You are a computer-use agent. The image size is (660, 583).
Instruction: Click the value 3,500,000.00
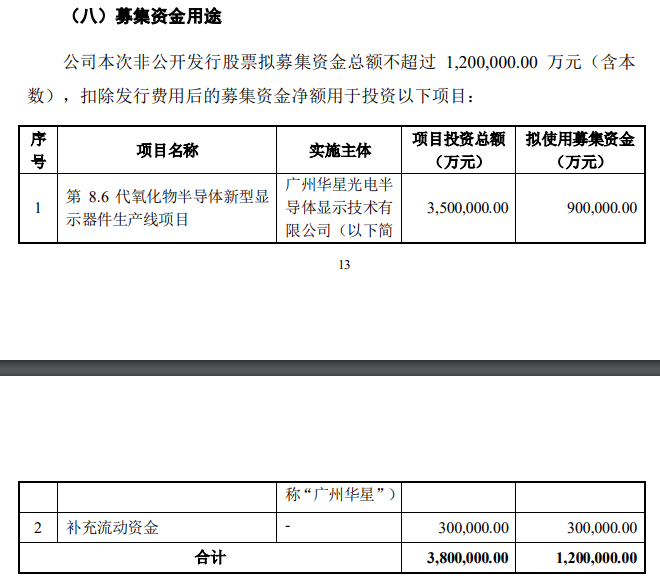pos(468,208)
